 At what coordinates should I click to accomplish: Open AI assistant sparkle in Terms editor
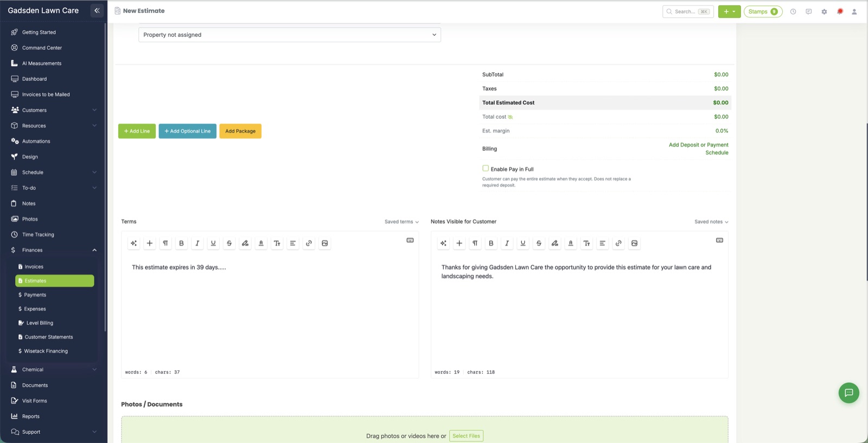(x=134, y=243)
